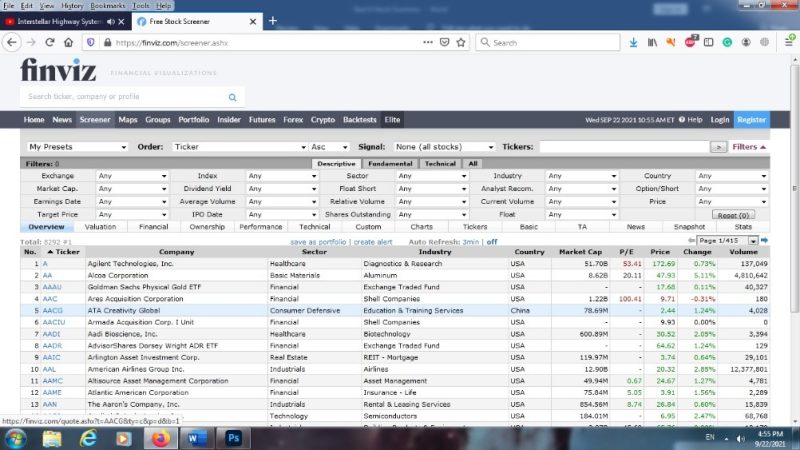Open the Maps nav item
This screenshot has height=450, width=800.
coord(128,119)
